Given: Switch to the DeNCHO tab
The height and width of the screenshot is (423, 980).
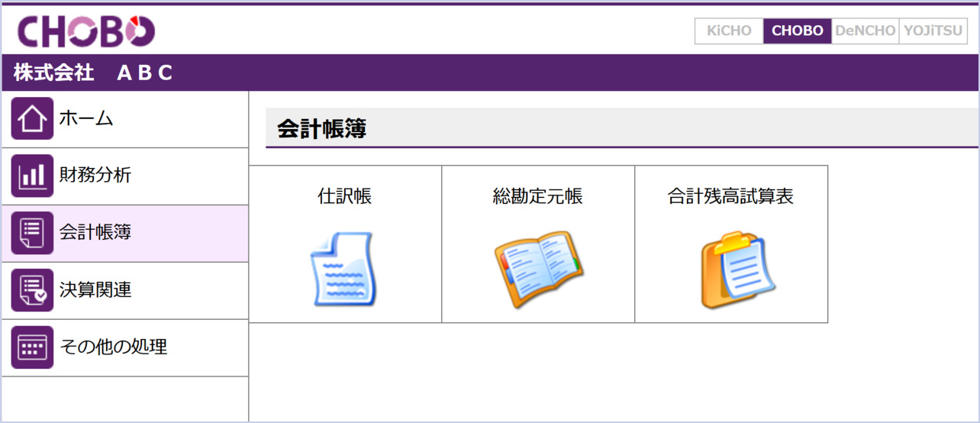Looking at the screenshot, I should pos(866,31).
